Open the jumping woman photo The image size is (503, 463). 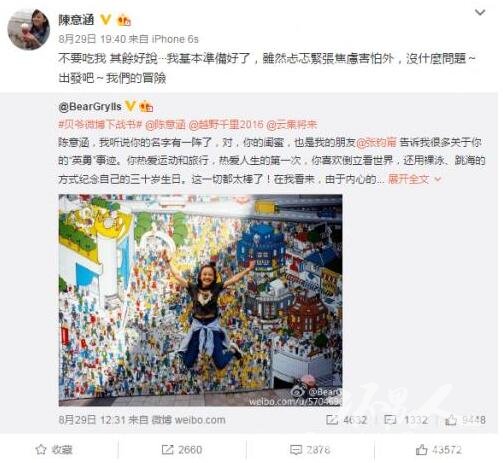point(200,300)
